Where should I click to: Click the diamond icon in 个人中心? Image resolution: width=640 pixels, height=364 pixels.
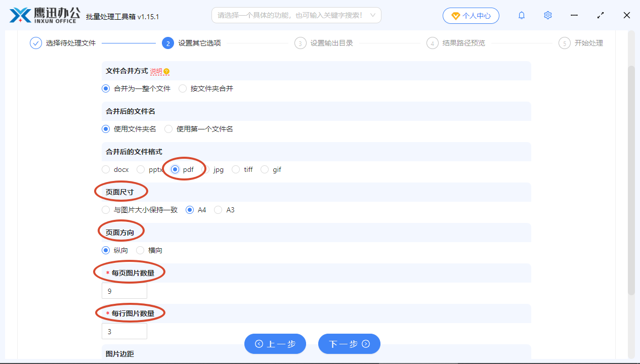click(455, 16)
